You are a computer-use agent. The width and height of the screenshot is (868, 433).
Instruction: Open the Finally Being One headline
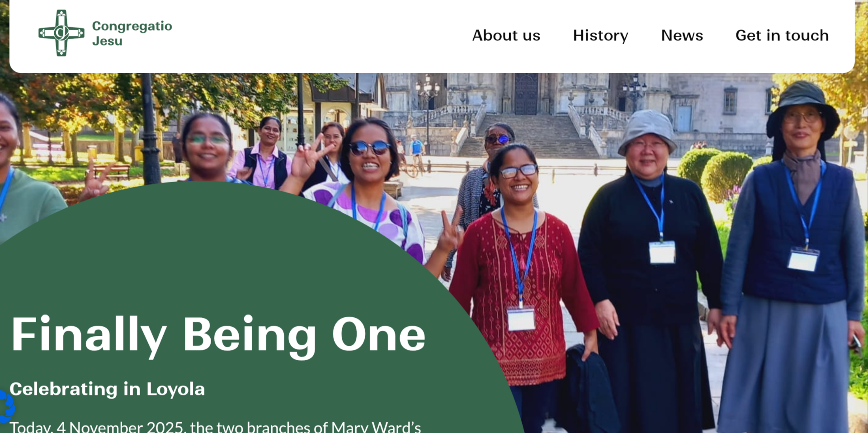[218, 335]
